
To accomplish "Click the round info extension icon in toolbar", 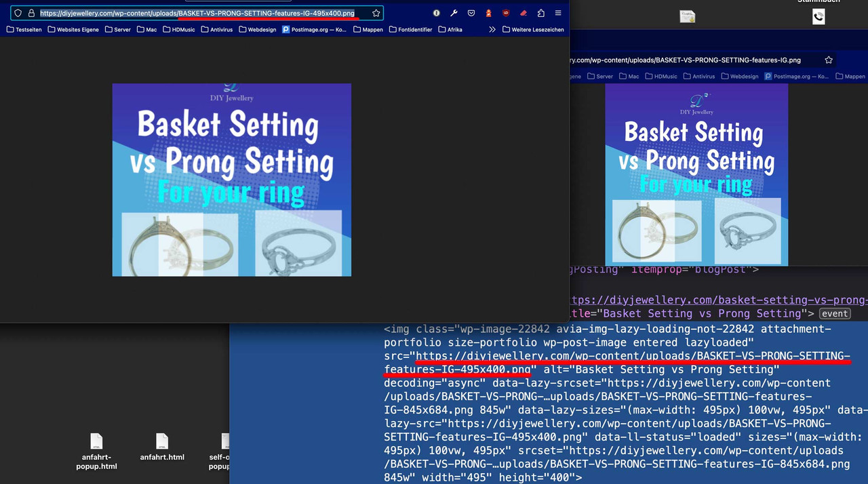I will tap(436, 13).
